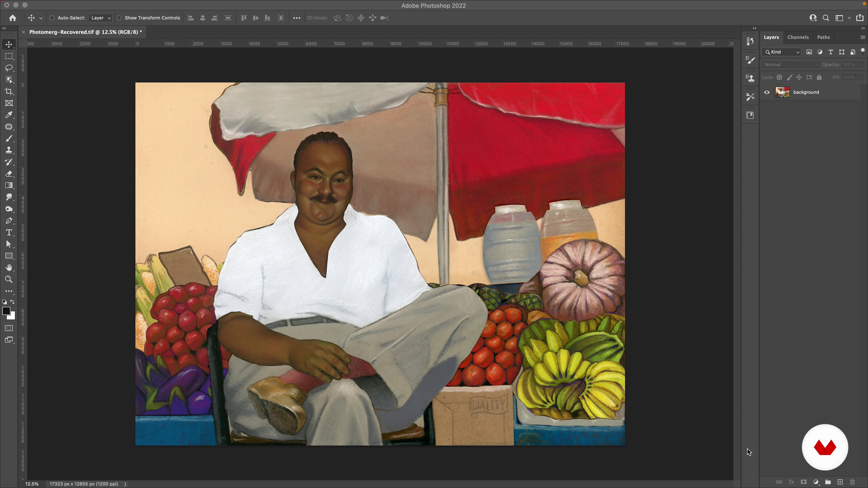Expand the status bar info arrow
Screen dimensions: 868x488
coord(125,484)
